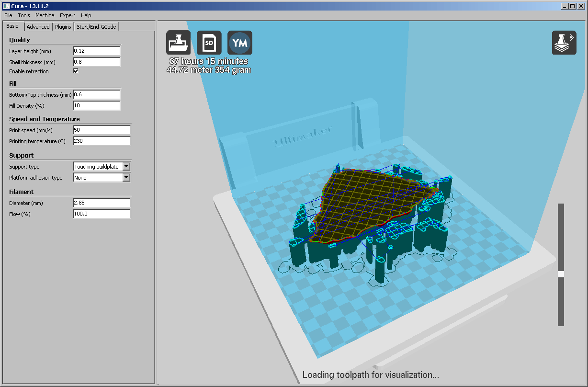Click the Print speed input field
Image resolution: width=588 pixels, height=387 pixels.
tap(102, 130)
